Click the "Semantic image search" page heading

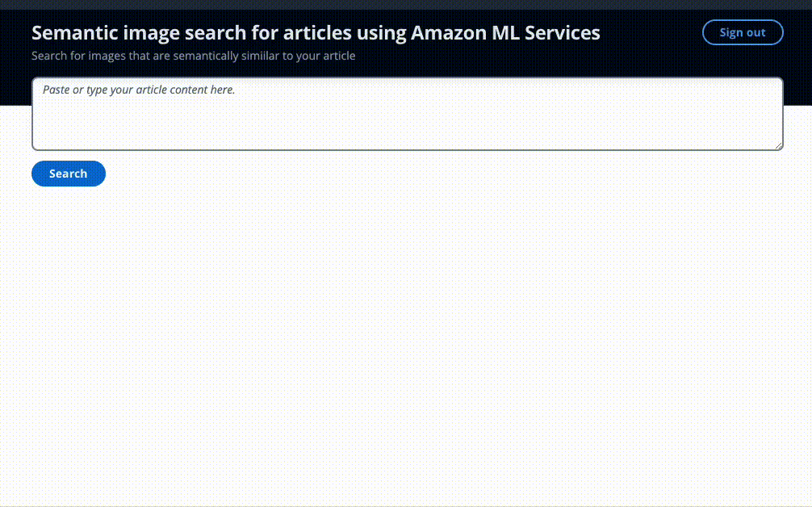coord(316,33)
